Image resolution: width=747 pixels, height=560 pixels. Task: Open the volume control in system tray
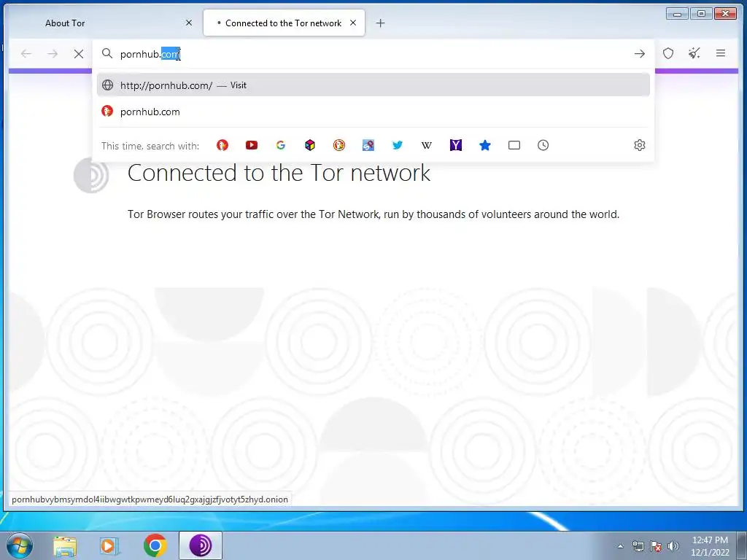(673, 546)
